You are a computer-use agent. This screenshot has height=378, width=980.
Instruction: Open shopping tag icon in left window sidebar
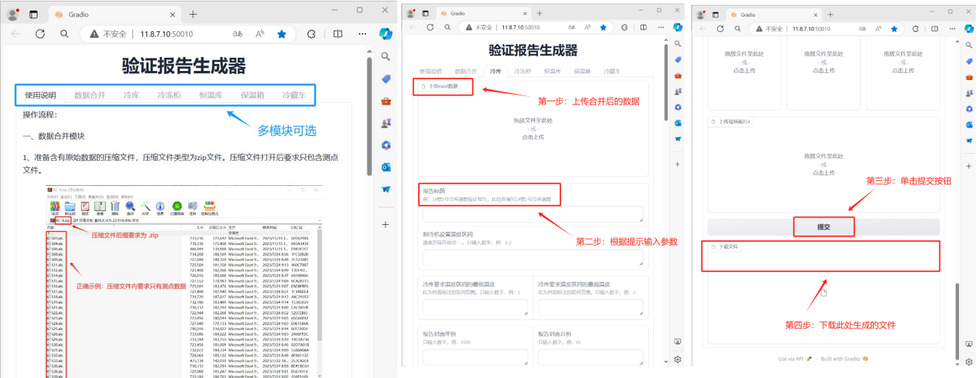point(385,79)
